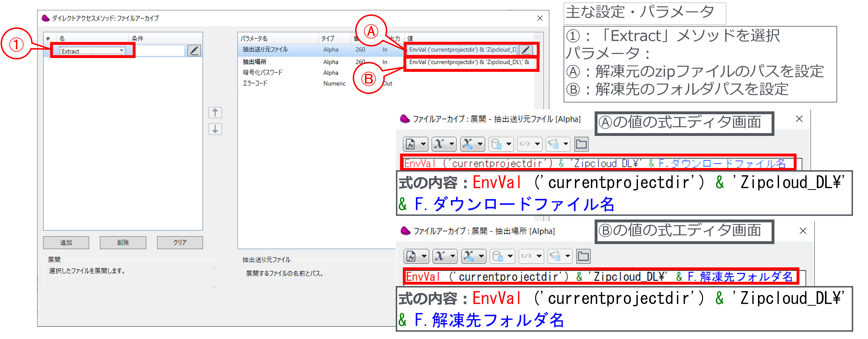Click the x% icon in 抽出場所 editor
Viewport: 868px width, 339px height.
point(474,256)
